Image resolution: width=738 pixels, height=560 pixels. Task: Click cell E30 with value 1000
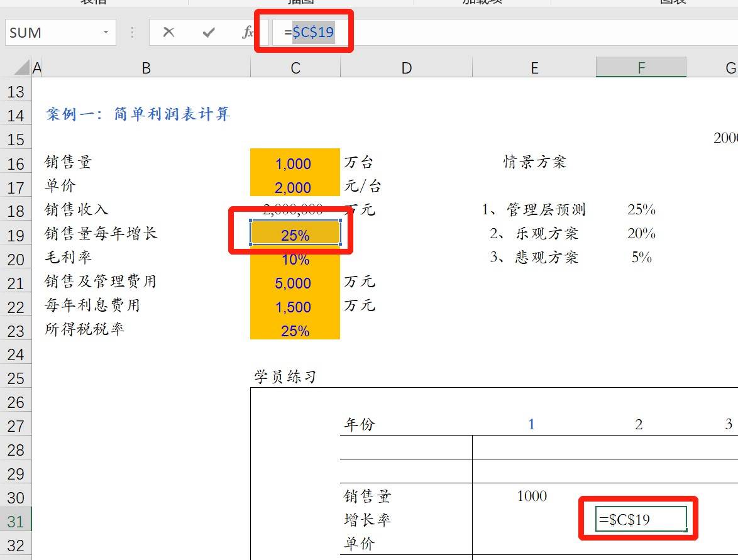tap(532, 496)
